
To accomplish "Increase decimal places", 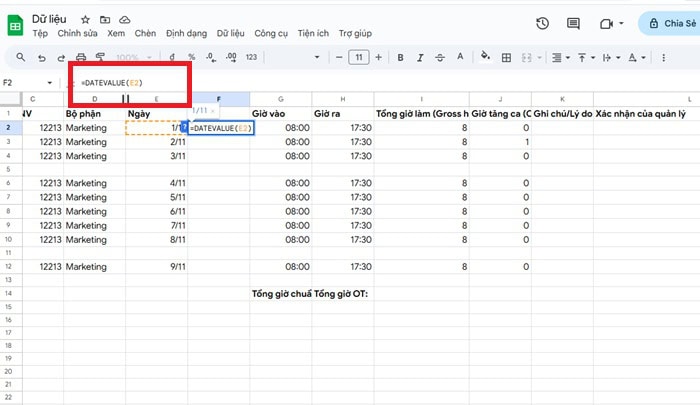I will pyautogui.click(x=231, y=57).
